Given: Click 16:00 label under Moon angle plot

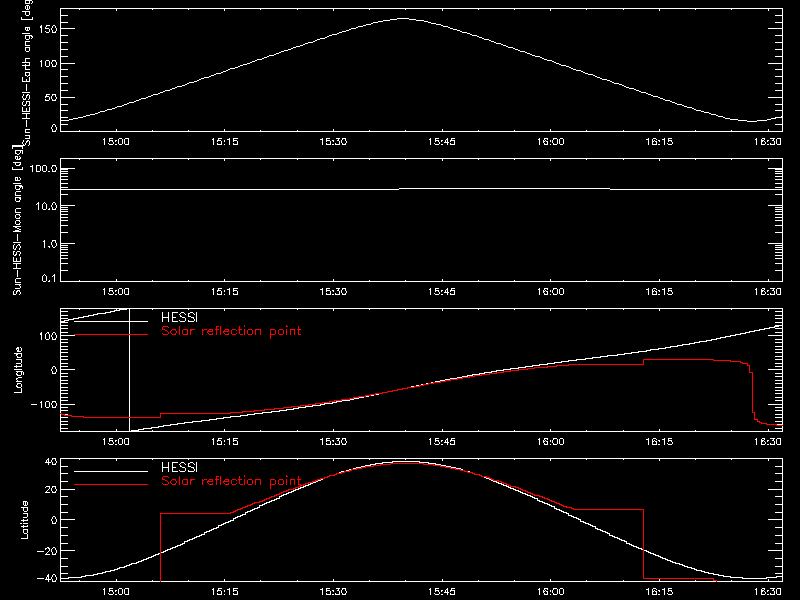Looking at the screenshot, I should click(551, 292).
